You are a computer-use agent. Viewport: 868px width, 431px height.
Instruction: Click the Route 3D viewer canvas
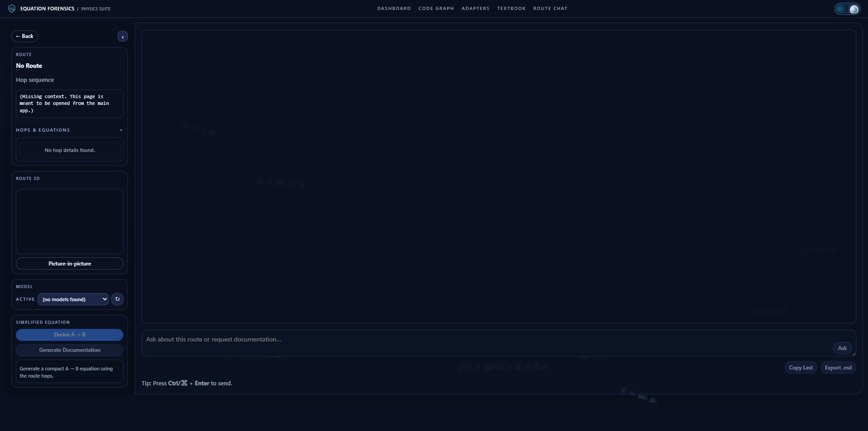click(x=70, y=222)
